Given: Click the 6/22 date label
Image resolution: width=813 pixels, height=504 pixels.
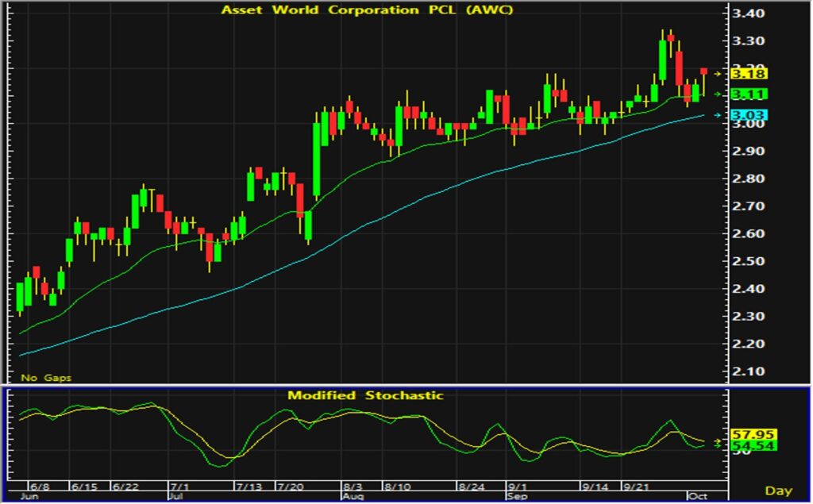Looking at the screenshot, I should tap(125, 487).
